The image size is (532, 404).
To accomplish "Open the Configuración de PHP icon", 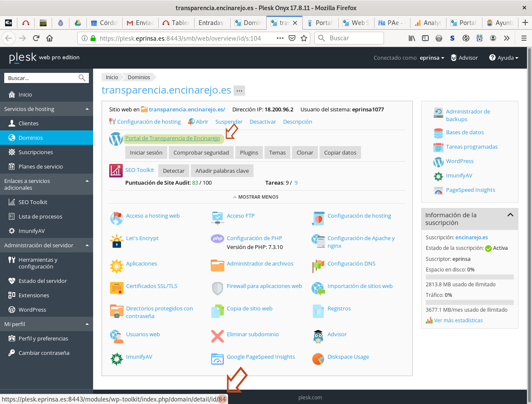I will pos(217,238).
